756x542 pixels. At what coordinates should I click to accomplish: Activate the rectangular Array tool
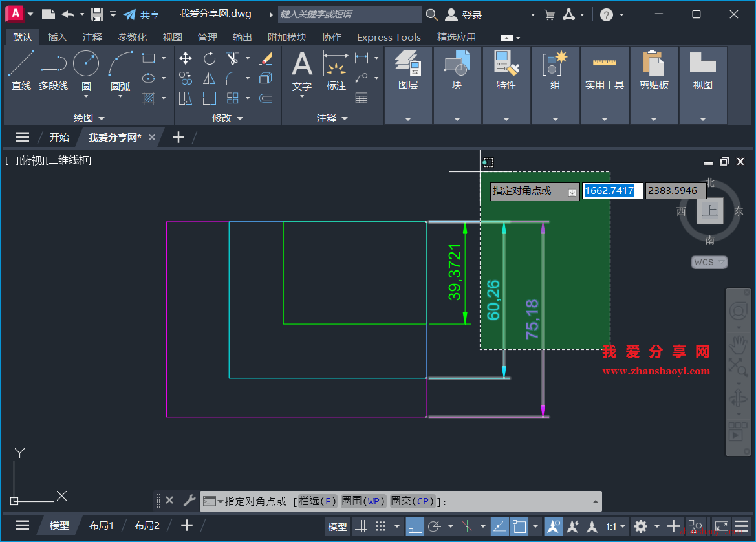(233, 98)
